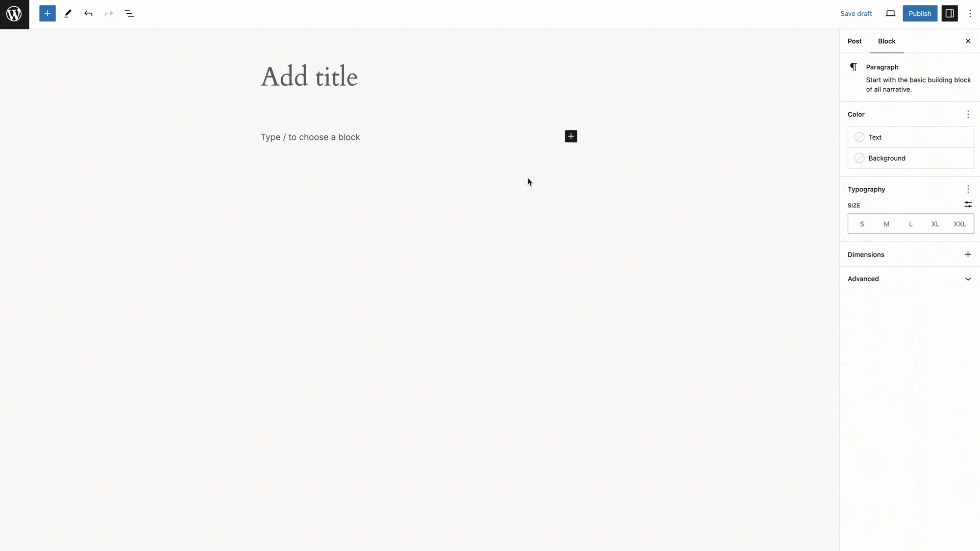980x551 pixels.
Task: Click the Add title input field
Action: click(310, 76)
